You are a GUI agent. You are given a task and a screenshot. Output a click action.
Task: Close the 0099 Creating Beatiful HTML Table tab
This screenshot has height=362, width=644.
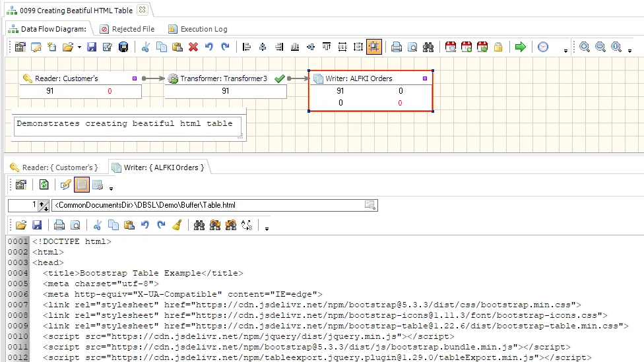142,10
